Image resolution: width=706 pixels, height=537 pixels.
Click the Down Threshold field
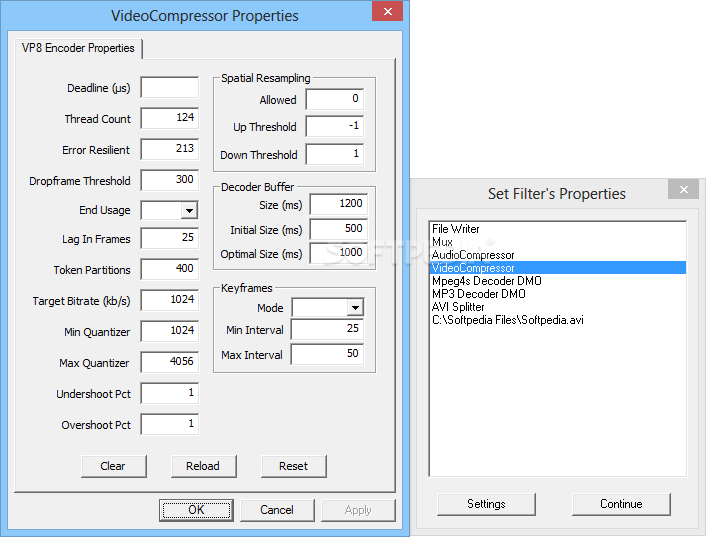[x=335, y=154]
